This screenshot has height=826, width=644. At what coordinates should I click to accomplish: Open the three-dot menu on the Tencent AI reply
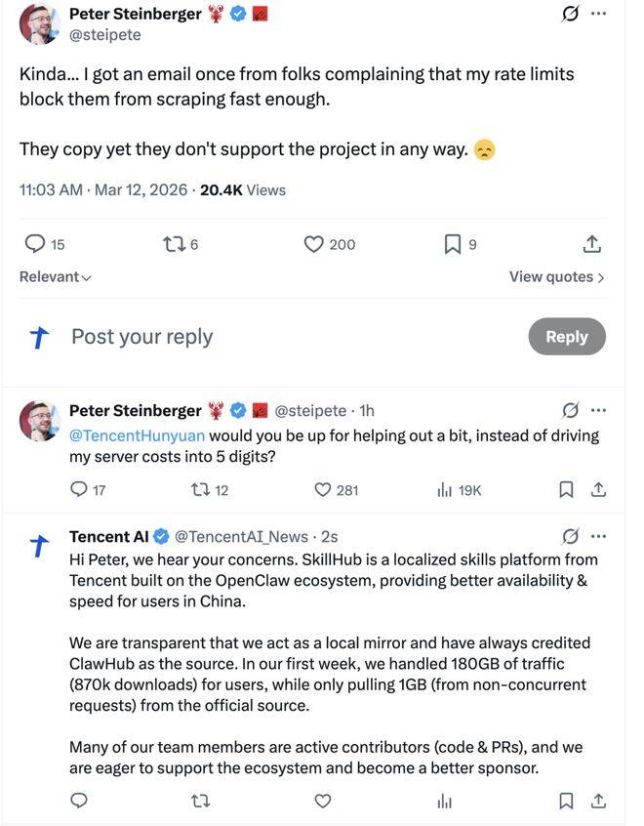coord(598,536)
